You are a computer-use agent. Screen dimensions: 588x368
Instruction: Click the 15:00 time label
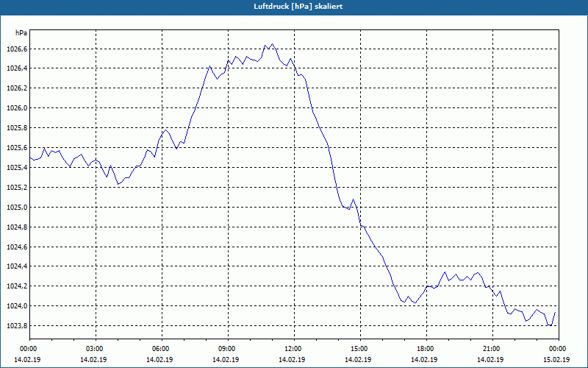coord(360,349)
